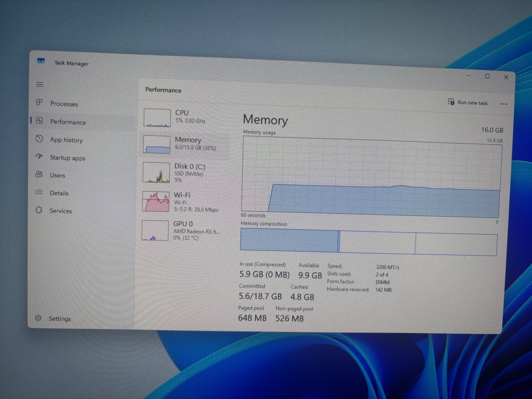Open the Settings gear icon
The height and width of the screenshot is (399, 532).
click(38, 318)
